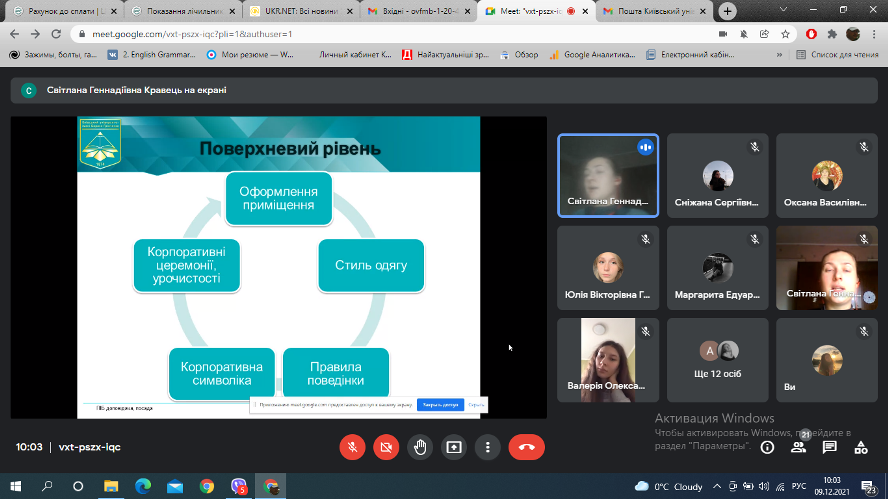Open Google Аналитика bookmark
This screenshot has width=888, height=499.
[592, 54]
